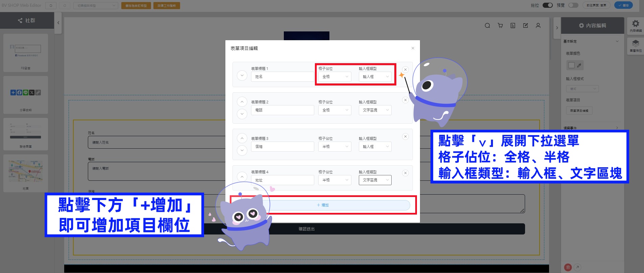This screenshot has width=644, height=273.
Task: Click the search magnifier icon in page header
Action: coord(487,26)
